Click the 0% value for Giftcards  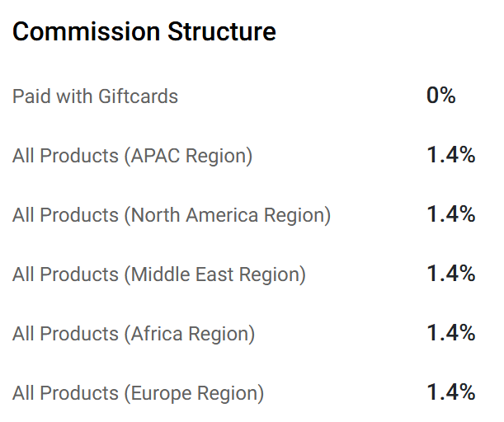pos(440,96)
